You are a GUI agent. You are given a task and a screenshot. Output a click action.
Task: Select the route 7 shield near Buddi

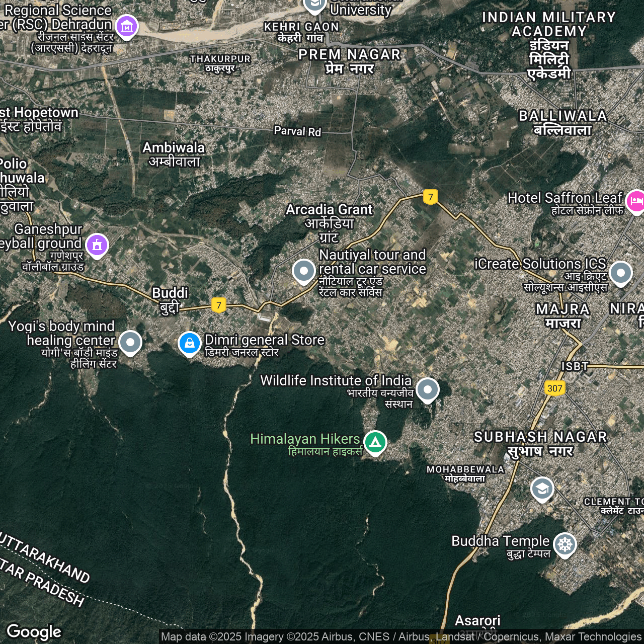[218, 304]
